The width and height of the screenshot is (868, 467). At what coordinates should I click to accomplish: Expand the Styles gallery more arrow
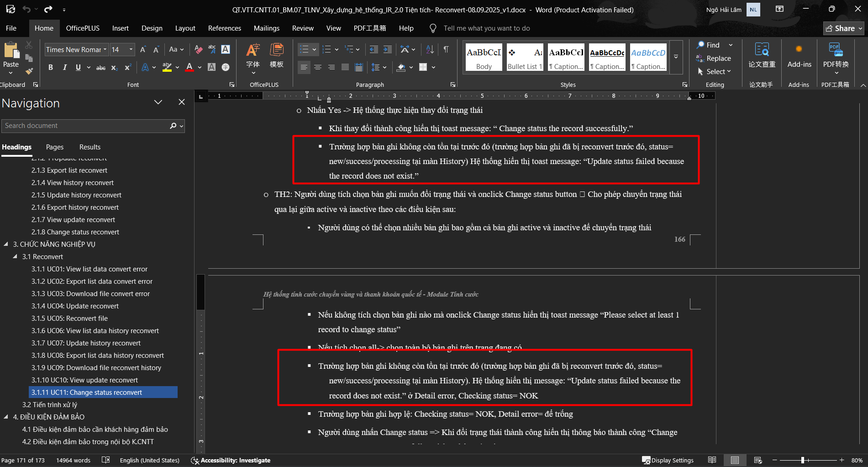[676, 57]
